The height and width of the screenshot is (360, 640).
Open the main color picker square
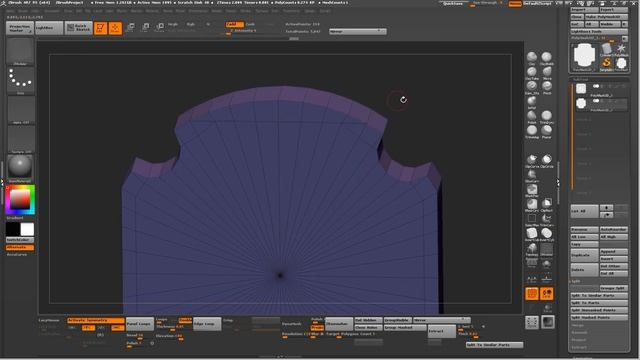click(x=20, y=200)
